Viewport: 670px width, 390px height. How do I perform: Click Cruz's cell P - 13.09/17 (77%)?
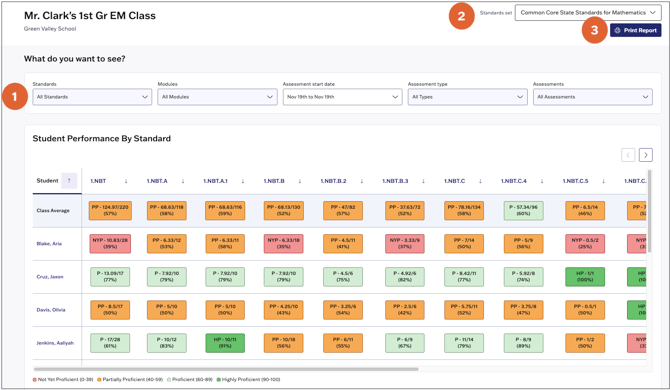pyautogui.click(x=110, y=277)
